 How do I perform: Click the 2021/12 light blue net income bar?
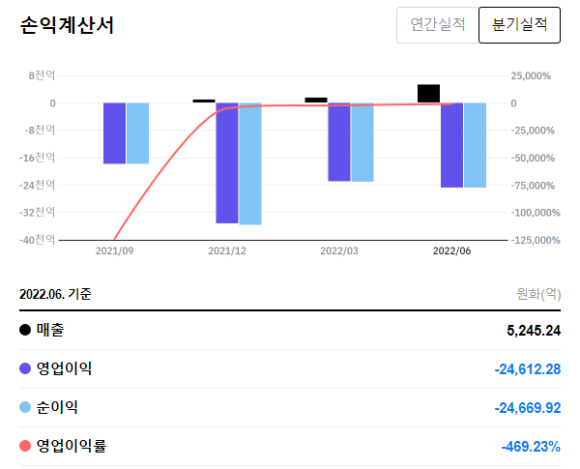(250, 164)
